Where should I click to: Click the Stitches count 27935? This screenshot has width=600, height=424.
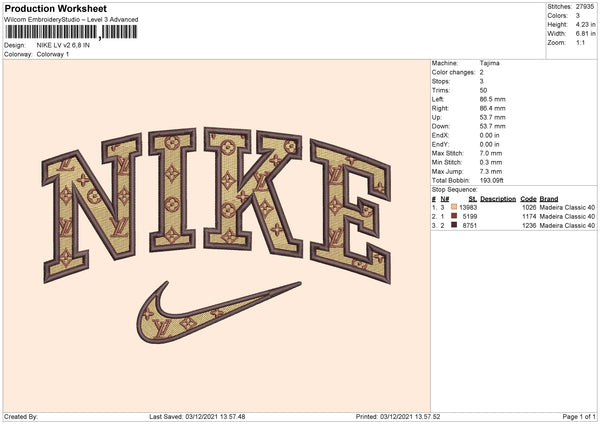click(x=585, y=8)
